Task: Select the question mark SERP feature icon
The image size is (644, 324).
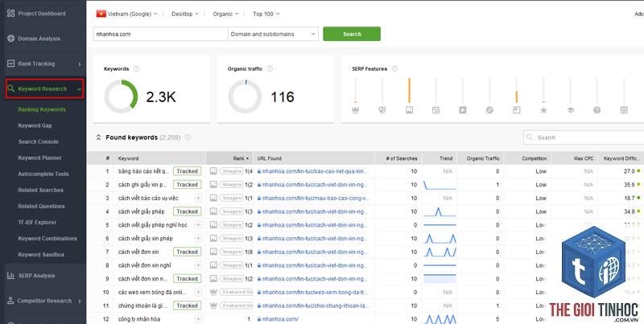Action: [597, 110]
